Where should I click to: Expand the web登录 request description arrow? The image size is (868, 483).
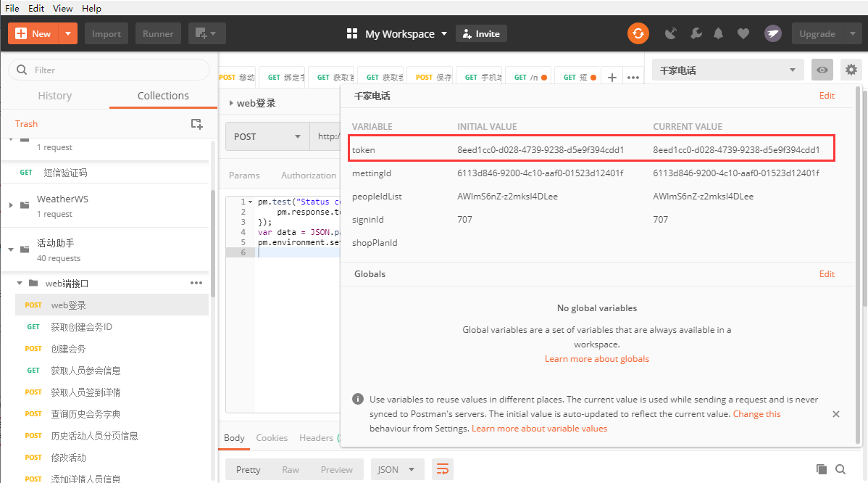click(231, 103)
